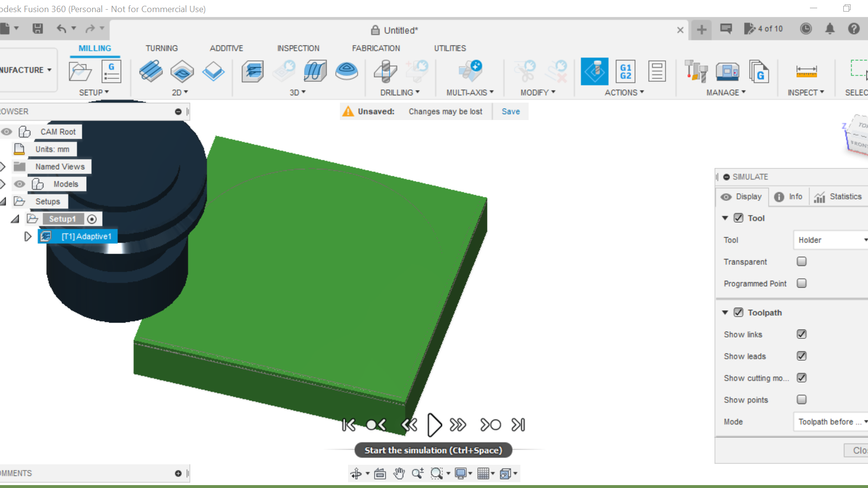Open the 2D dropdown menu
The width and height of the screenshot is (868, 488).
click(180, 92)
